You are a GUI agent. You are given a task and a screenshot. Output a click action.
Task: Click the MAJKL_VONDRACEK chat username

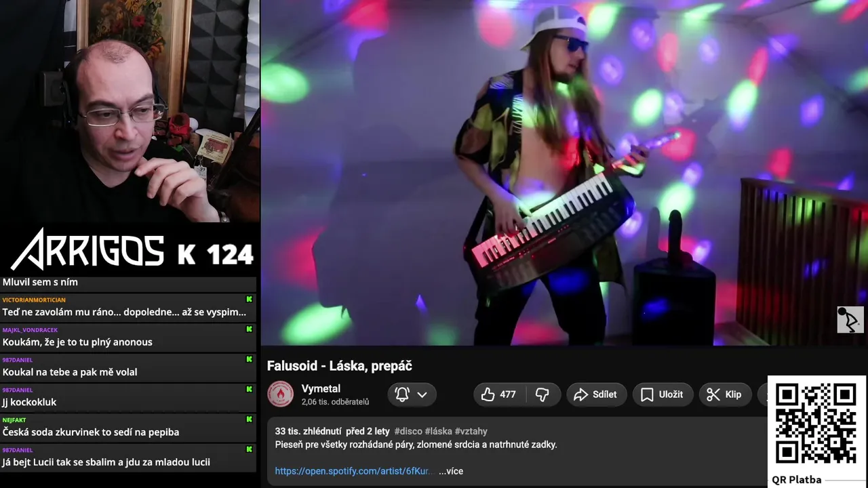coord(30,330)
